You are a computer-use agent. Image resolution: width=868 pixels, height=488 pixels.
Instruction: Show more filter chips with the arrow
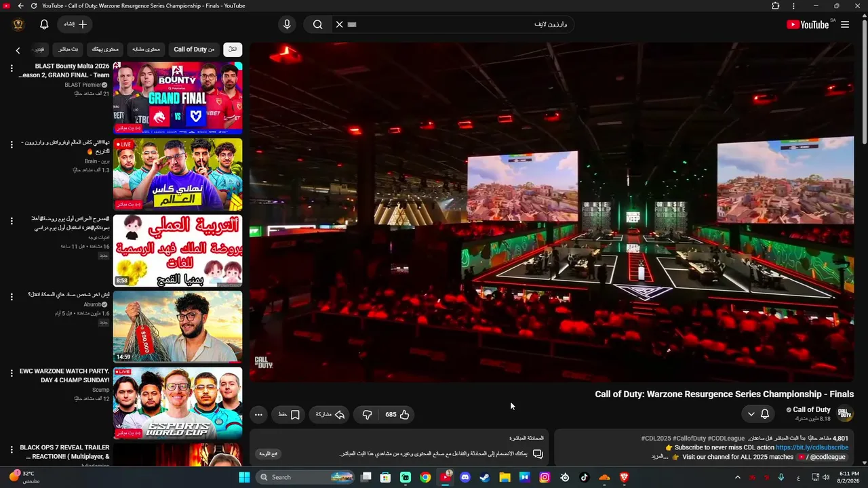[x=18, y=50]
